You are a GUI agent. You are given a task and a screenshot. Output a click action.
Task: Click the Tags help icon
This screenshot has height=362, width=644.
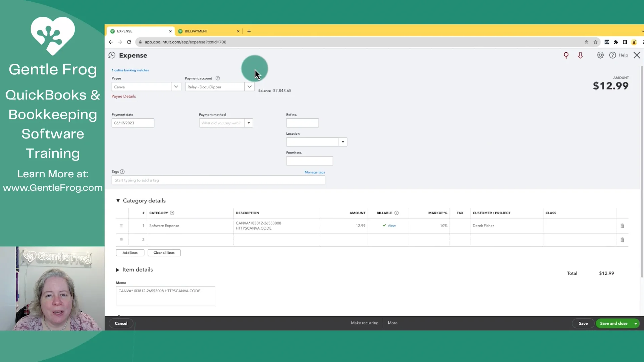point(122,172)
